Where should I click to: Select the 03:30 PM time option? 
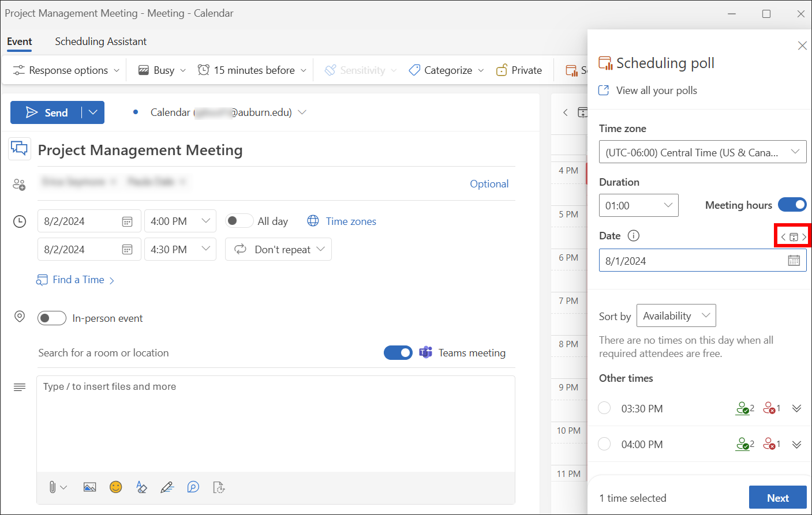tap(604, 408)
